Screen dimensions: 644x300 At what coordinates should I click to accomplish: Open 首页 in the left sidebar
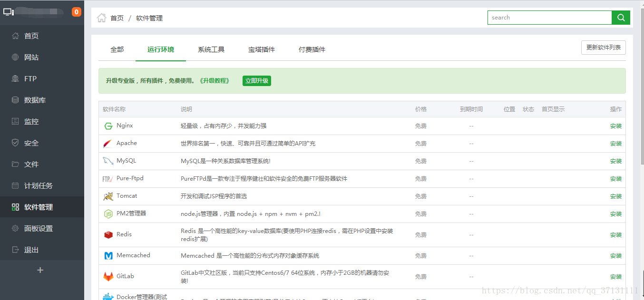(42, 36)
